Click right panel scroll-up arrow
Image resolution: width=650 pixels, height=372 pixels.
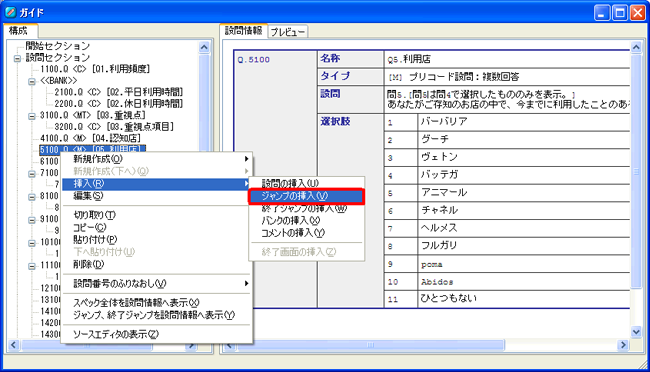click(x=636, y=47)
